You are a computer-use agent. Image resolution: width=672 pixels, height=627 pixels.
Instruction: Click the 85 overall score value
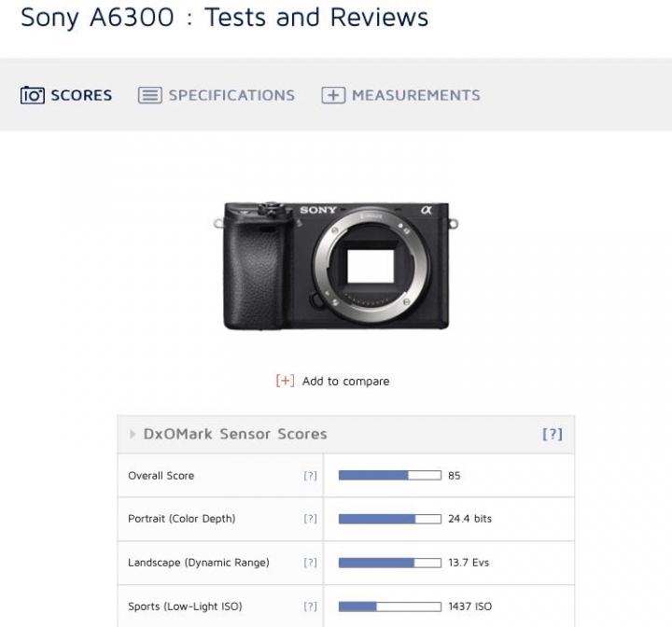tap(455, 476)
